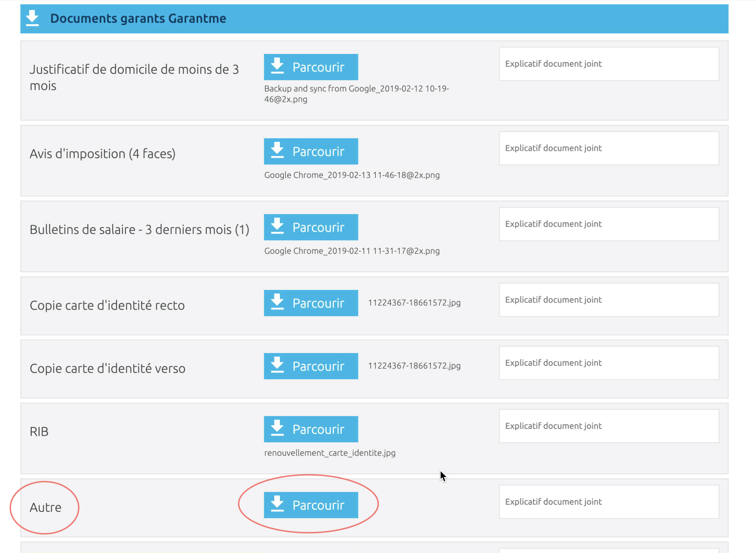Click download arrow icon for carte d'identité verso
The width and height of the screenshot is (756, 553).
point(277,365)
